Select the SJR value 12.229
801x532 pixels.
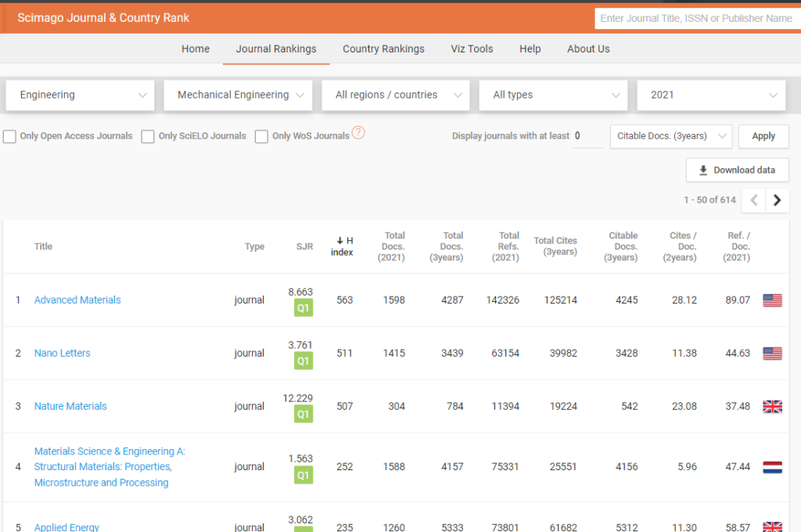(298, 399)
